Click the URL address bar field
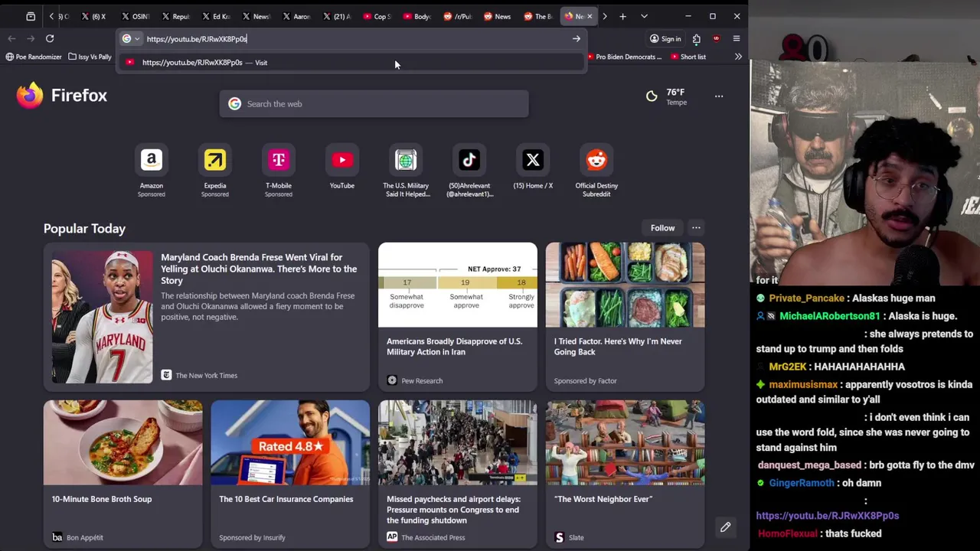The width and height of the screenshot is (980, 551). pos(352,38)
